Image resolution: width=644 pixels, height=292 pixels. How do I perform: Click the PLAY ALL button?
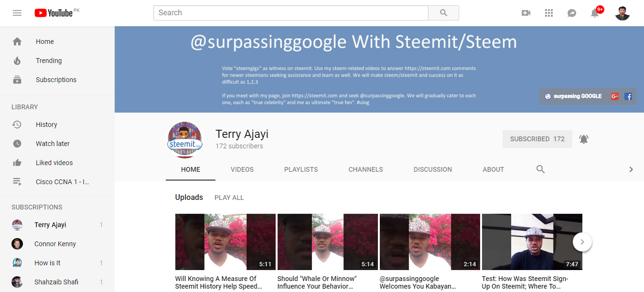229,198
